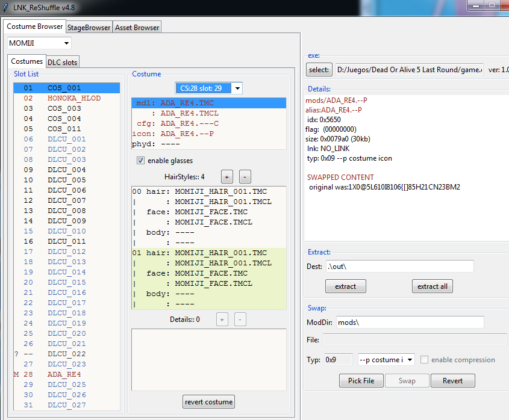
Task: Increase HairStyles count with plus button
Action: [x=227, y=177]
